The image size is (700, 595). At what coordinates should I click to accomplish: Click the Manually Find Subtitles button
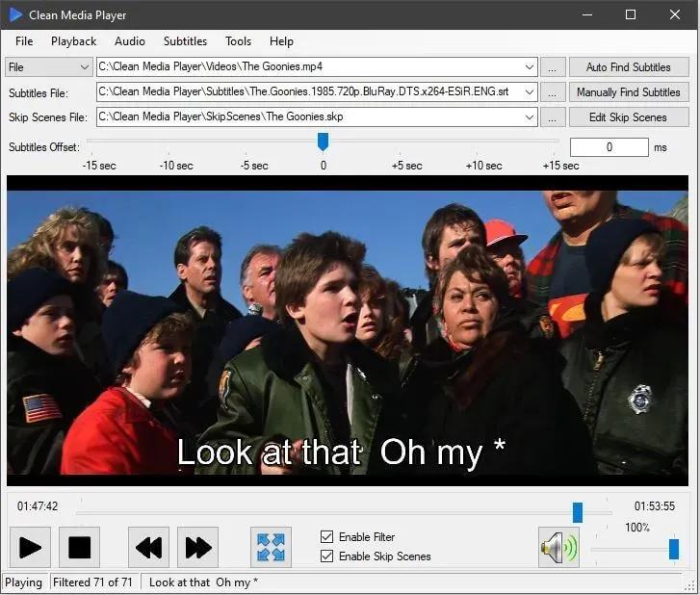[628, 92]
